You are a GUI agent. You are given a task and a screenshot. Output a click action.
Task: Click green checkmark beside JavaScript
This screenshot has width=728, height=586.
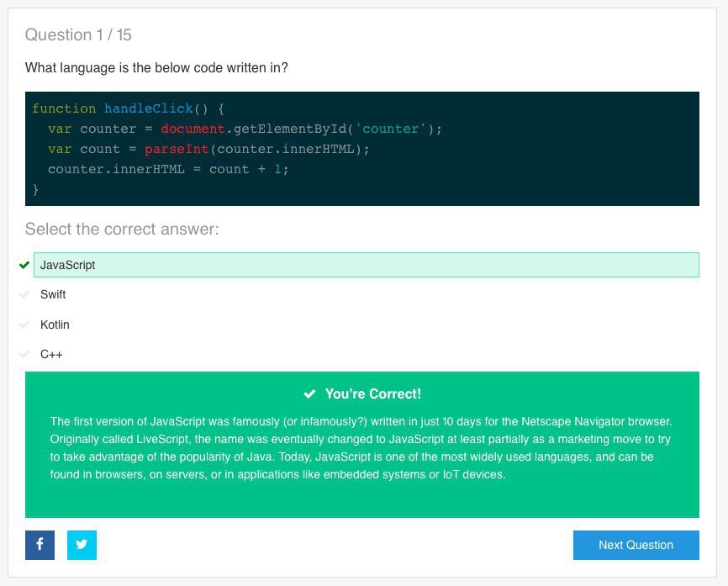tap(24, 265)
